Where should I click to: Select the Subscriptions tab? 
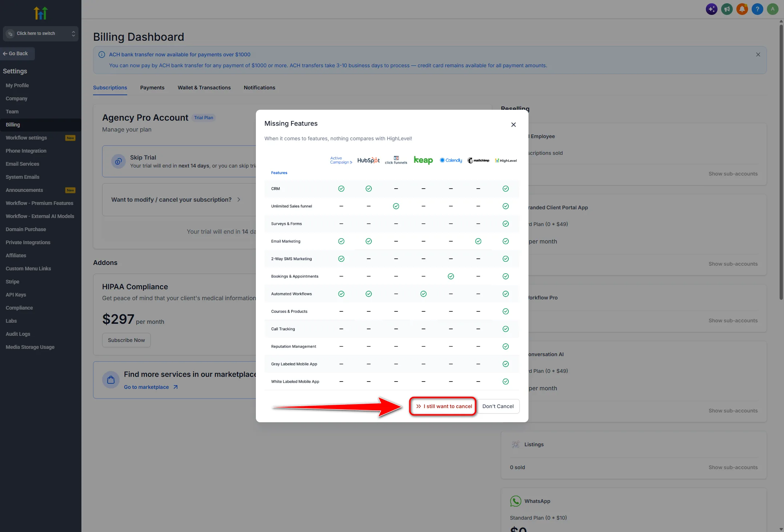coord(110,88)
